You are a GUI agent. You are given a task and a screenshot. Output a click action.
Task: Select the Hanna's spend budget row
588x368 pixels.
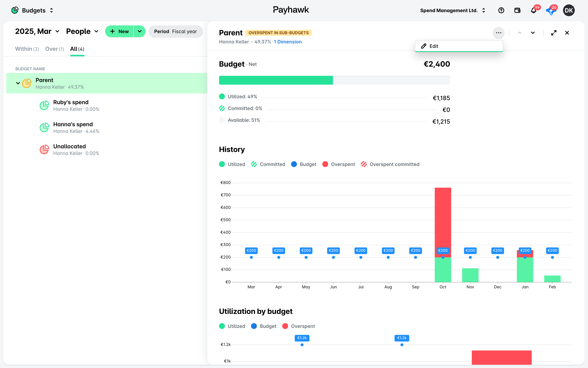coord(106,128)
